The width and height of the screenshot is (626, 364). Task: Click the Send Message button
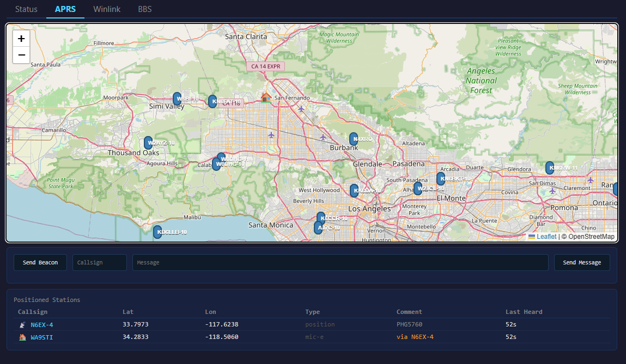coord(582,262)
